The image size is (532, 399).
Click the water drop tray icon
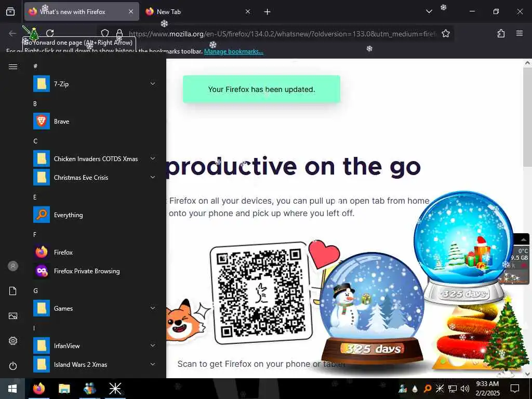point(415,389)
